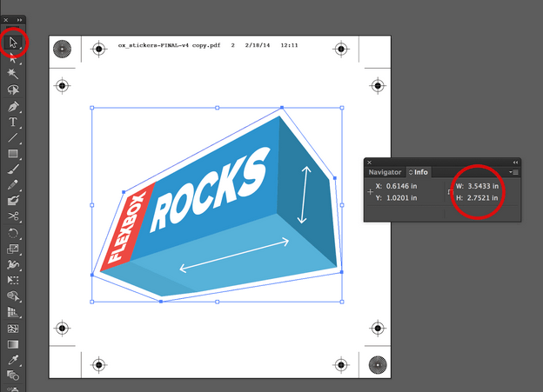This screenshot has height=392, width=543.
Task: Open the Info panel options menu
Action: click(x=514, y=172)
